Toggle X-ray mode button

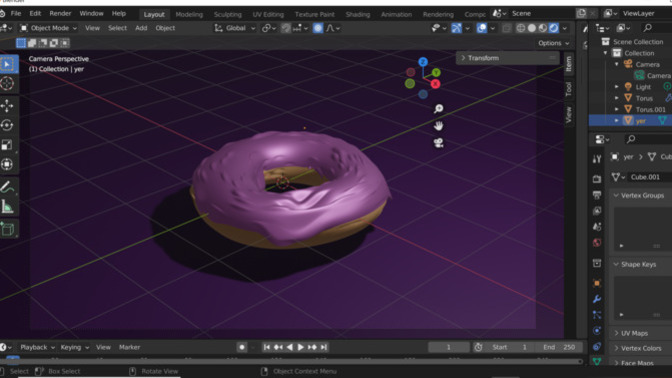pyautogui.click(x=507, y=28)
